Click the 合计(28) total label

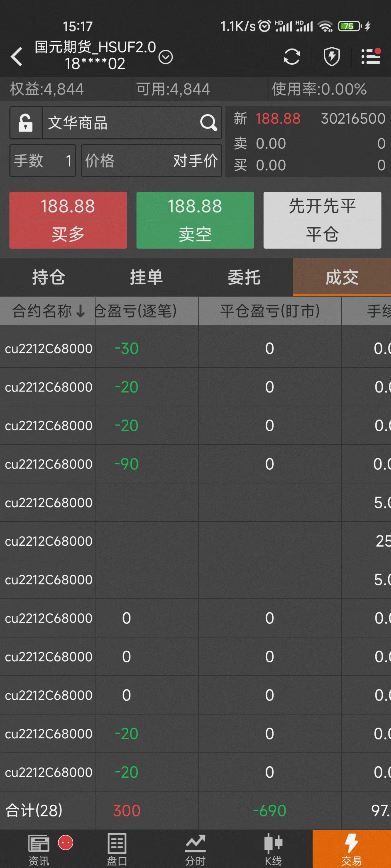click(34, 810)
